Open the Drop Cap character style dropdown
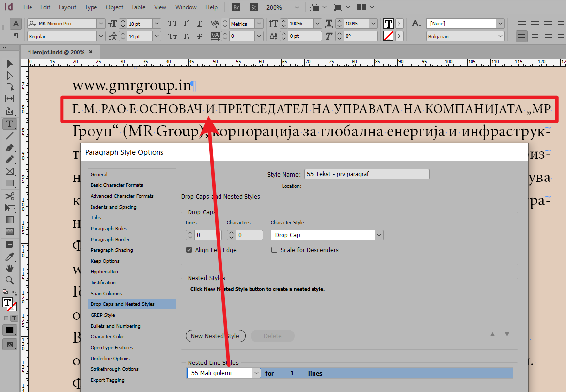The height and width of the screenshot is (392, 566). point(379,235)
